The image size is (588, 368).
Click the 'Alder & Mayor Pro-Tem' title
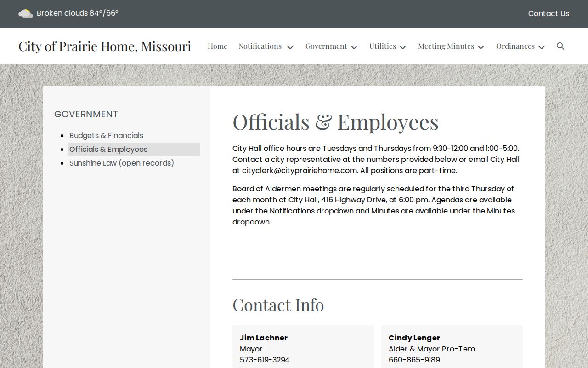pos(432,349)
